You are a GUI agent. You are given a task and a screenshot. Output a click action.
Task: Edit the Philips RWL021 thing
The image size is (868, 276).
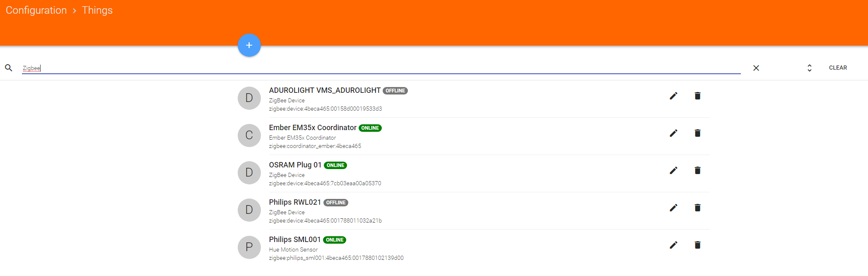pos(673,208)
